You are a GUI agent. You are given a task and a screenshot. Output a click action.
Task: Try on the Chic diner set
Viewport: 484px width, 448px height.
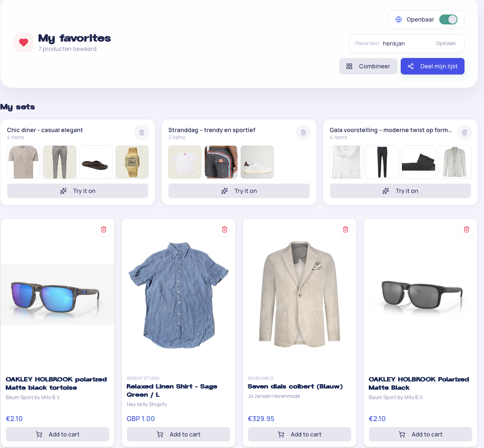pyautogui.click(x=78, y=191)
